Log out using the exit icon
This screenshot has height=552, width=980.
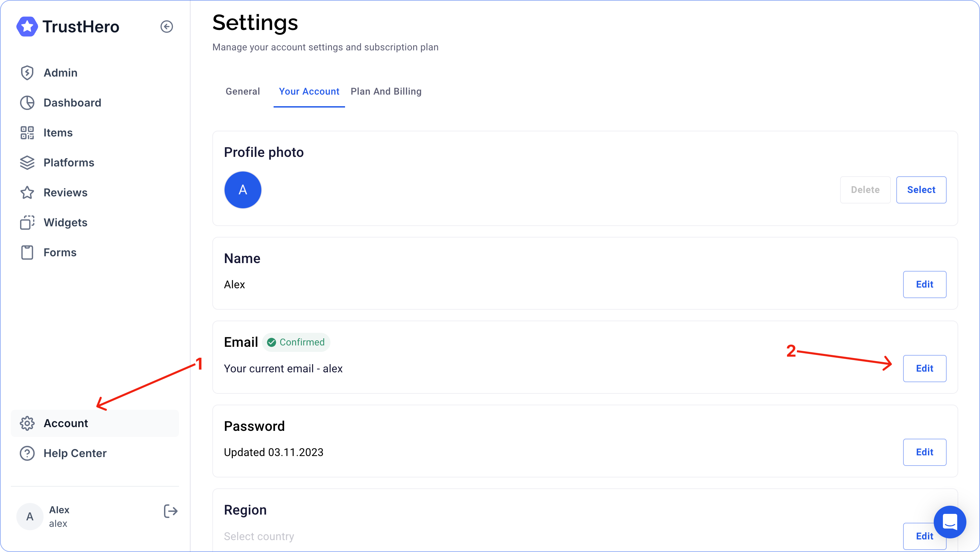pyautogui.click(x=170, y=511)
